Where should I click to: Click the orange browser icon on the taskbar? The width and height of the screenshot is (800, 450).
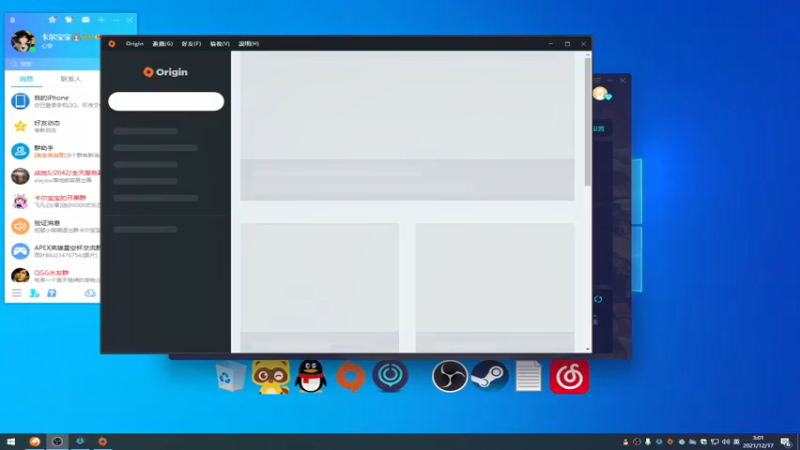34,442
